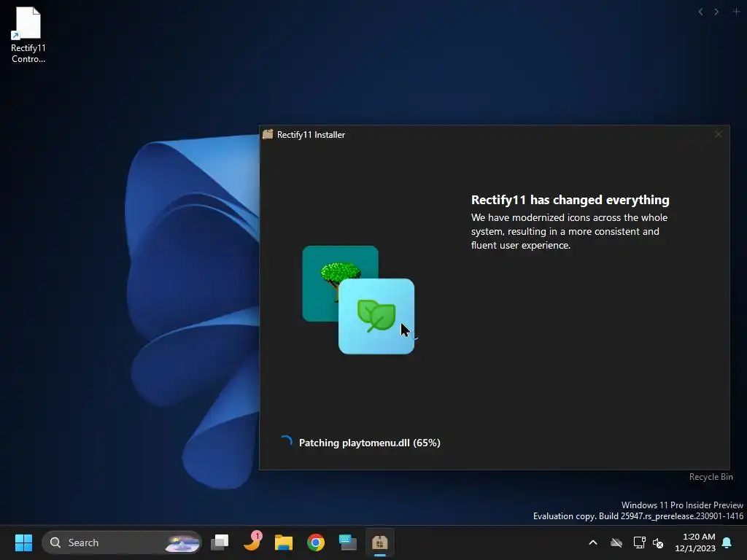747x560 pixels.
Task: Click the Rectify11 Installer title bar icon
Action: click(x=268, y=135)
